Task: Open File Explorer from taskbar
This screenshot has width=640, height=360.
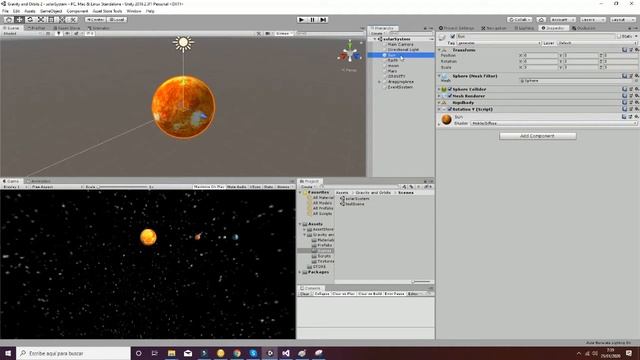Action: pos(171,353)
